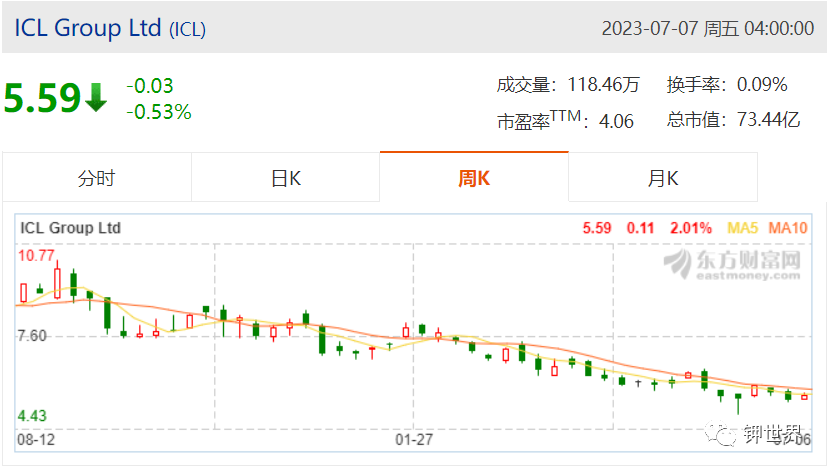Click the 01-27 date marker
Screen dimensions: 829x470
(414, 439)
